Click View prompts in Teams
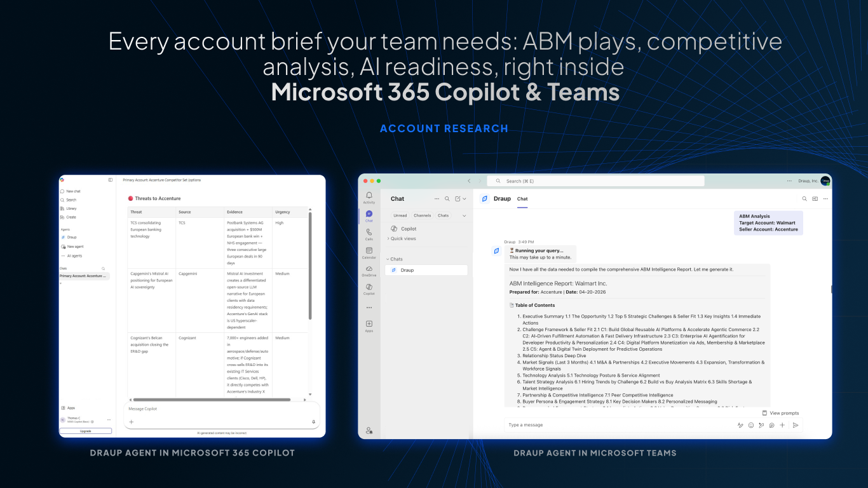This screenshot has width=868, height=488. (780, 413)
